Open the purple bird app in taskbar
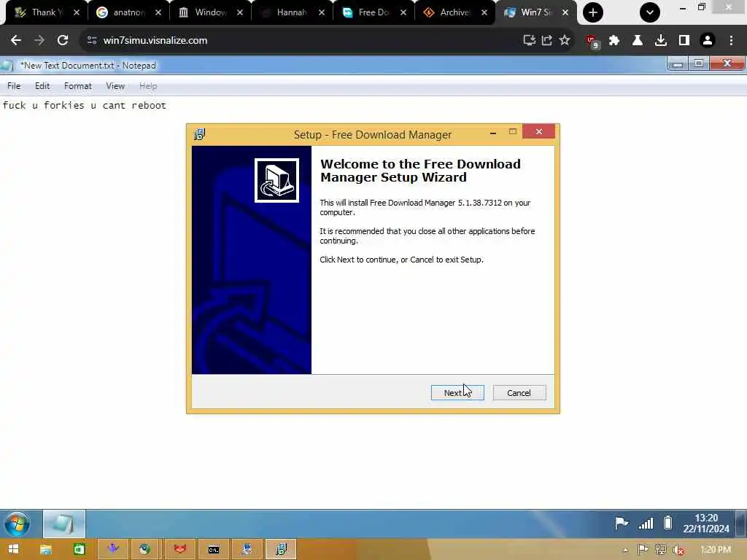The image size is (747, 560). point(113,549)
